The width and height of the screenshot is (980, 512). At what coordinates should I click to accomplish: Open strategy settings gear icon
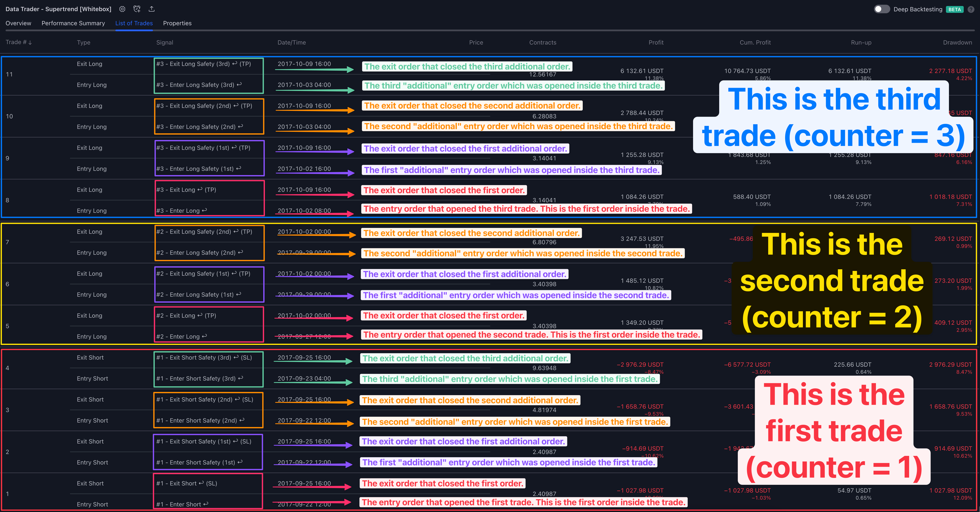tap(122, 9)
